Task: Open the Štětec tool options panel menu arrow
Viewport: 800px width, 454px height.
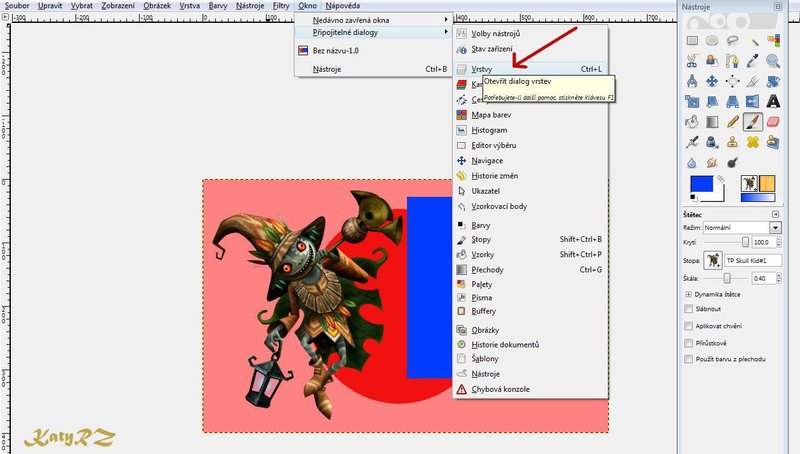Action: pos(776,215)
